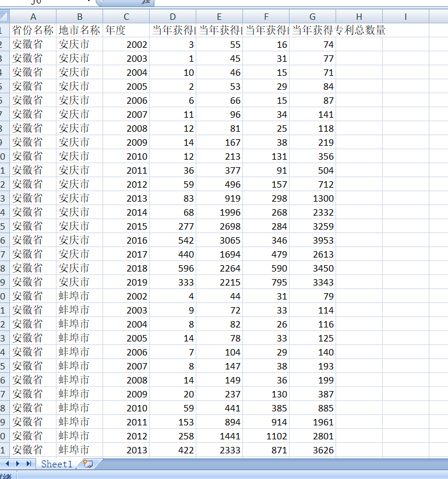Select the cell containing 1102
This screenshot has width=448, height=479.
pos(266,436)
